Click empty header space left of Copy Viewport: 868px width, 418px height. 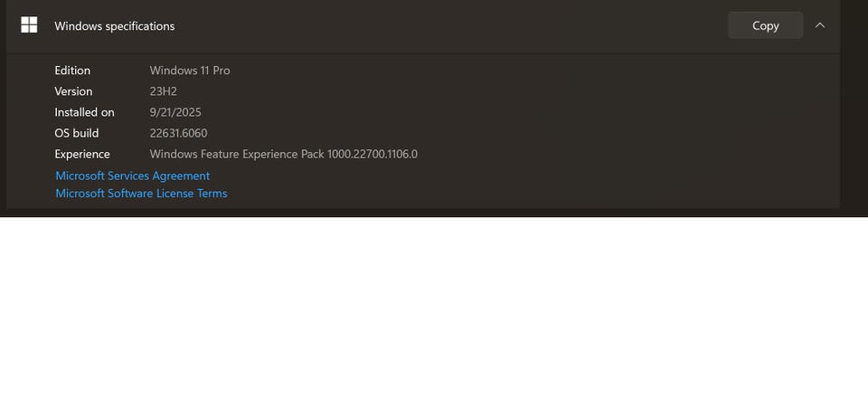pyautogui.click(x=452, y=25)
